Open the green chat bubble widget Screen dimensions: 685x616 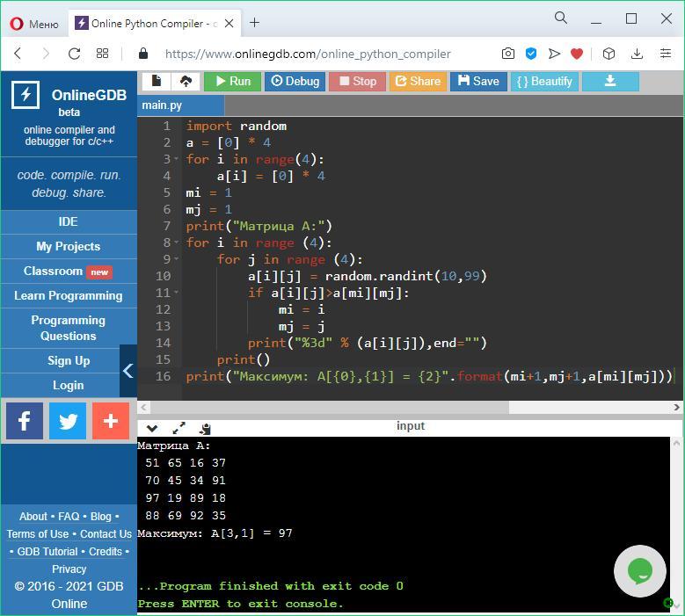coord(639,571)
